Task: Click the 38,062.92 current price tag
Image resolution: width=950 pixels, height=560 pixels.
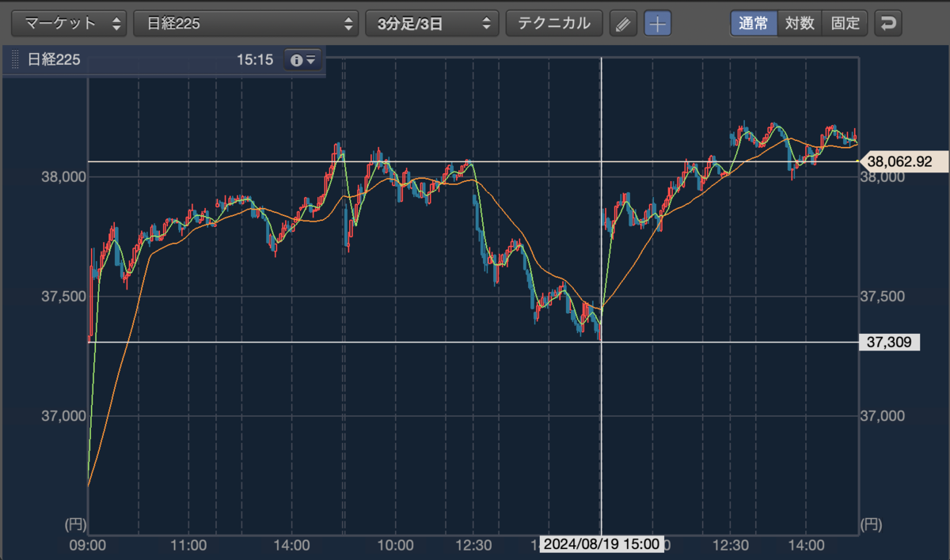Action: pyautogui.click(x=900, y=161)
